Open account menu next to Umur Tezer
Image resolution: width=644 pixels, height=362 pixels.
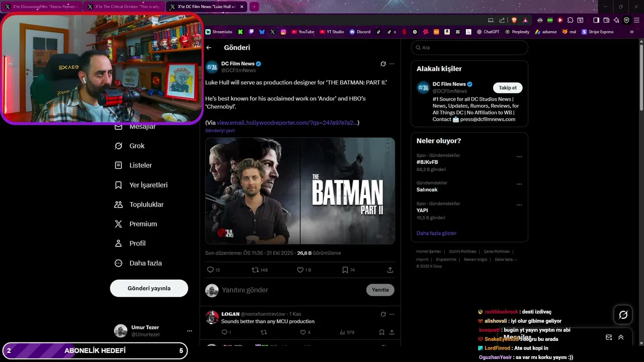[190, 331]
